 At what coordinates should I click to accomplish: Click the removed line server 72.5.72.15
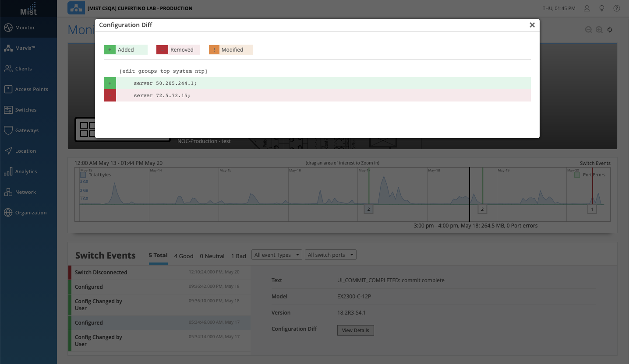(317, 95)
